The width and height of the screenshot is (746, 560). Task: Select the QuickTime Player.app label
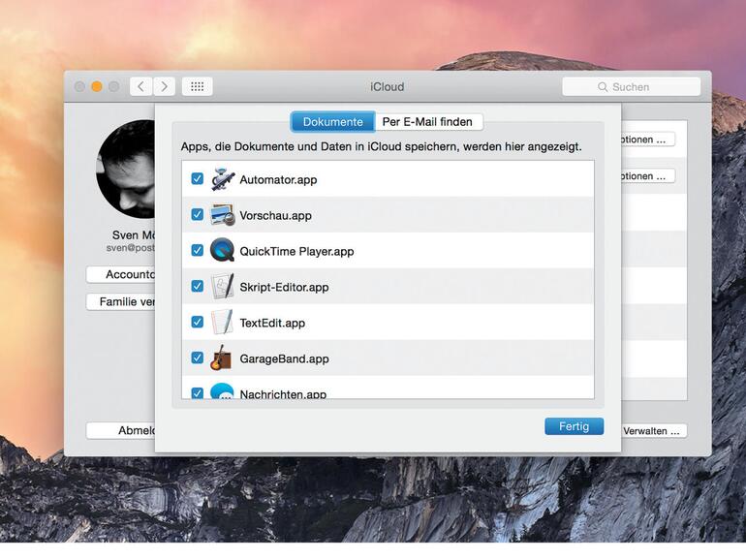(x=296, y=251)
